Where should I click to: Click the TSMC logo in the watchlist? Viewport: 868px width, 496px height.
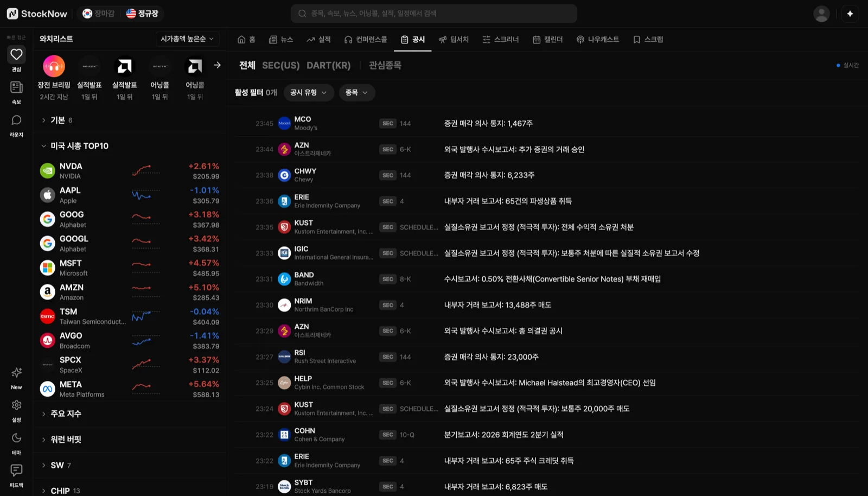click(48, 316)
